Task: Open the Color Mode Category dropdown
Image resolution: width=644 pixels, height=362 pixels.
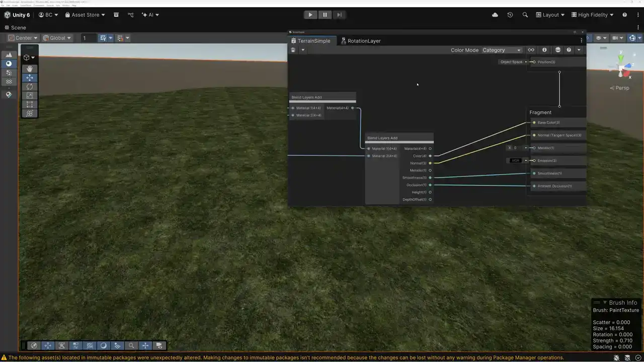Action: pyautogui.click(x=501, y=50)
